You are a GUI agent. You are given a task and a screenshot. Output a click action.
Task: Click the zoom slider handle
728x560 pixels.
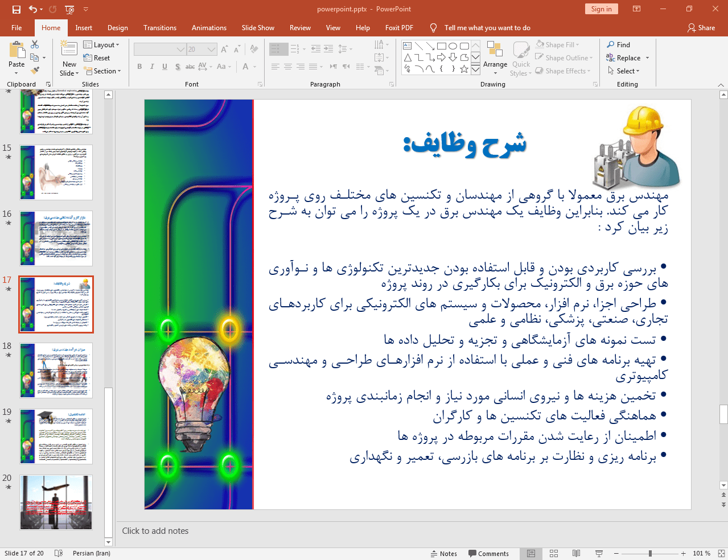pos(650,553)
